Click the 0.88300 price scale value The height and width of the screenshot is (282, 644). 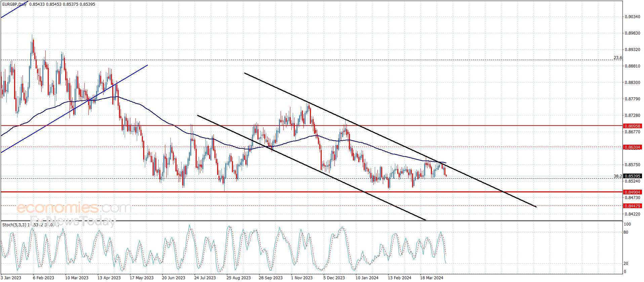(632, 82)
